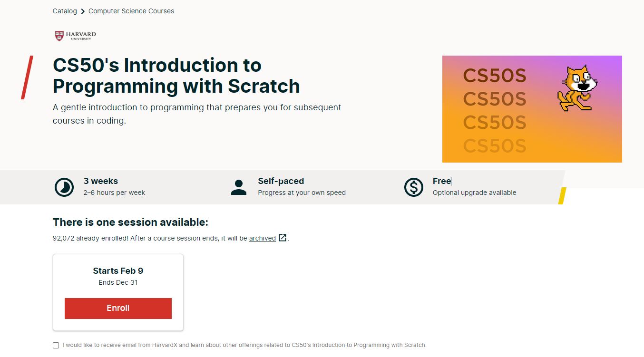This screenshot has width=644, height=357.
Task: Click the CS50S course banner image
Action: click(x=532, y=109)
